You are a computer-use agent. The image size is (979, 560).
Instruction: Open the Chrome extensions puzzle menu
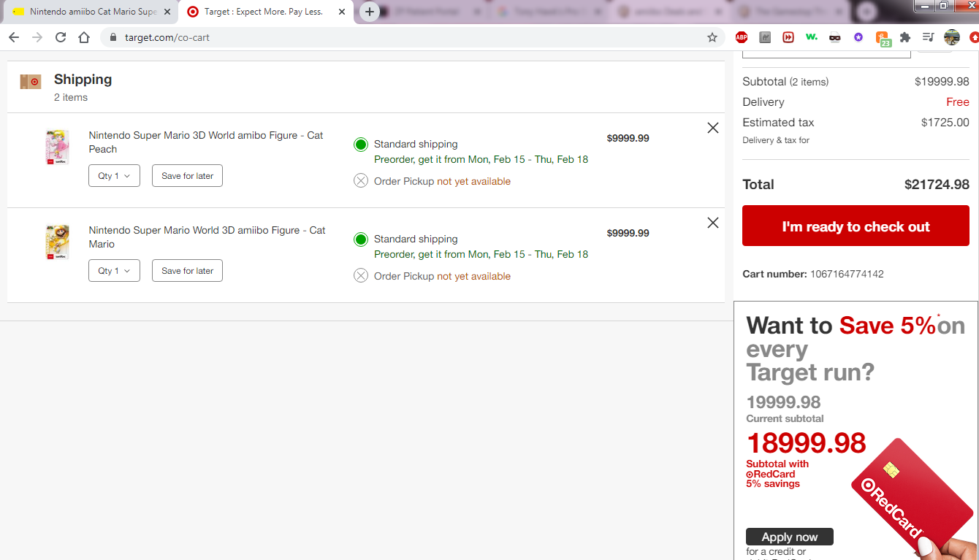point(905,37)
